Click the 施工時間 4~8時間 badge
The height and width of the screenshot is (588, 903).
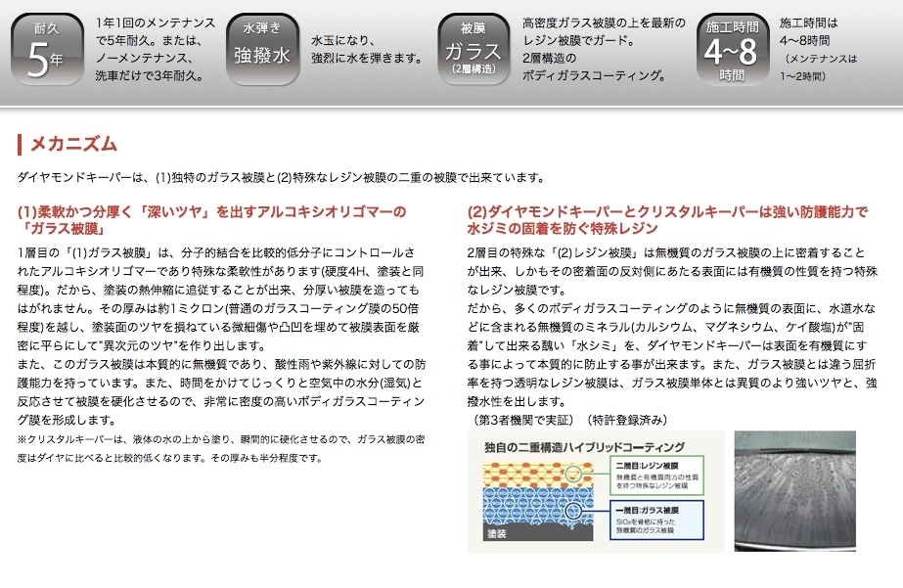pyautogui.click(x=733, y=50)
